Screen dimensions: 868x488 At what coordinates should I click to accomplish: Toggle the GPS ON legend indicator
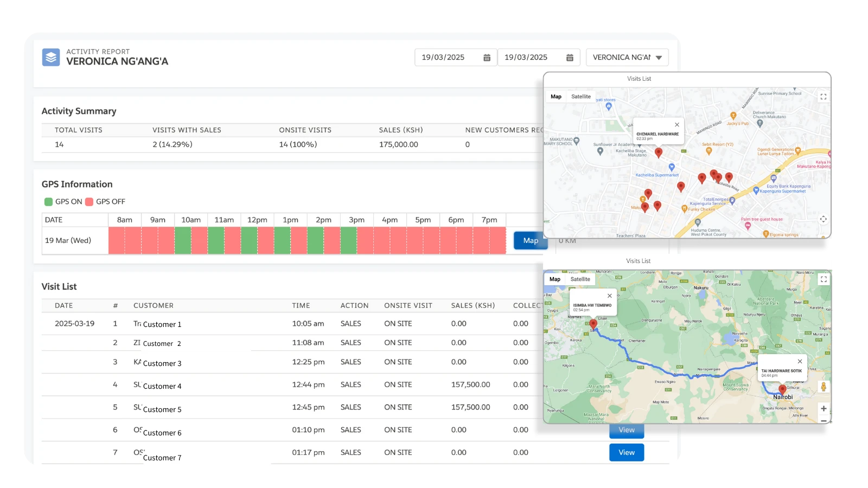48,201
